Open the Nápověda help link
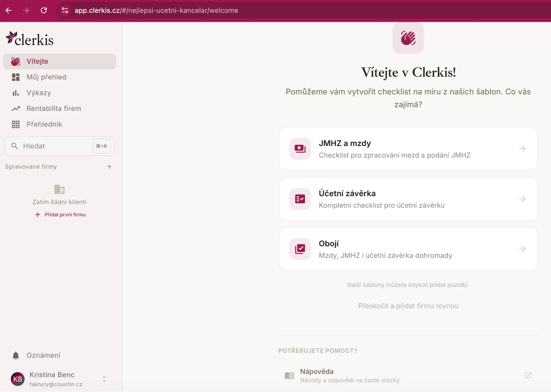The image size is (551, 392). coord(408,376)
